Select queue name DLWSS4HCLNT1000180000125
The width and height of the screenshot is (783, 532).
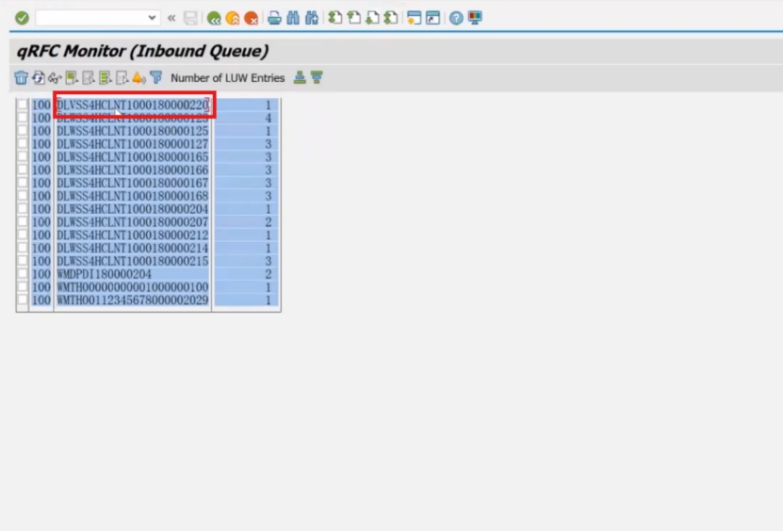click(x=133, y=131)
